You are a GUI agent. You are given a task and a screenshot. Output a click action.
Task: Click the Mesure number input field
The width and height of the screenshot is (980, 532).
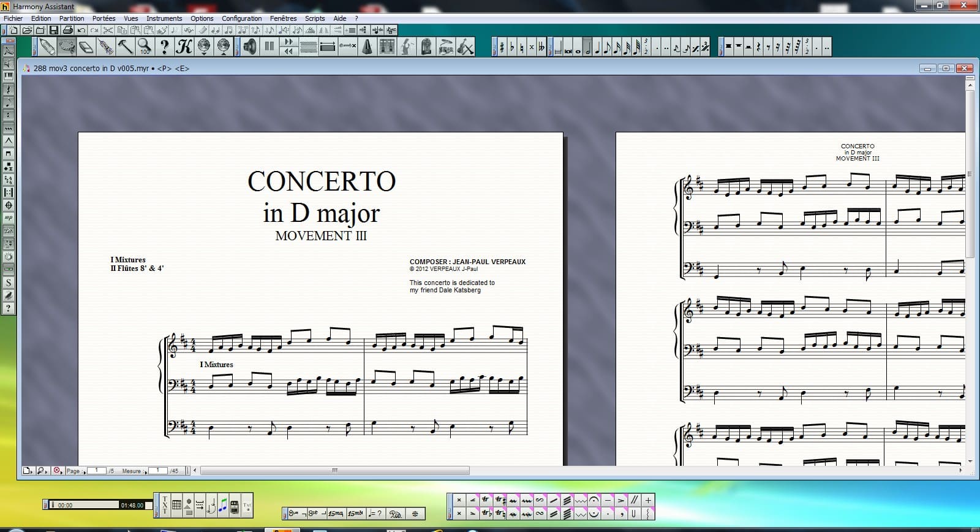(x=157, y=471)
